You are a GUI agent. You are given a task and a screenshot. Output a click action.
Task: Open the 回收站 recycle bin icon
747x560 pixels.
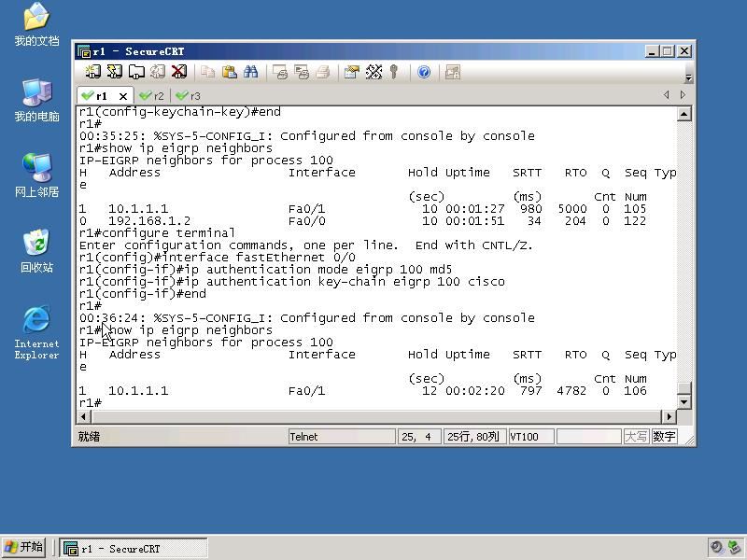pyautogui.click(x=36, y=251)
